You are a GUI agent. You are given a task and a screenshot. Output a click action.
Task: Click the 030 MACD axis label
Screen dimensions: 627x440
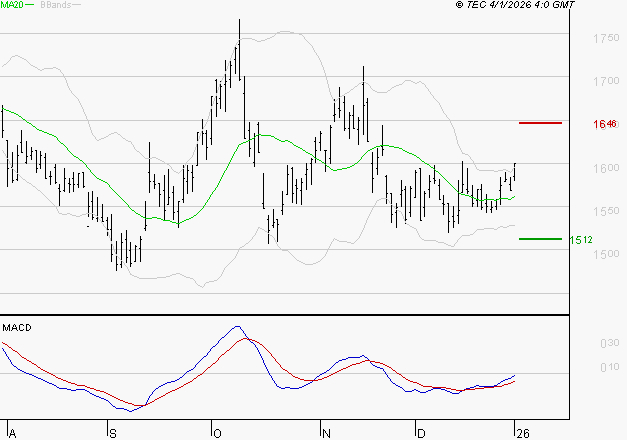pos(610,343)
